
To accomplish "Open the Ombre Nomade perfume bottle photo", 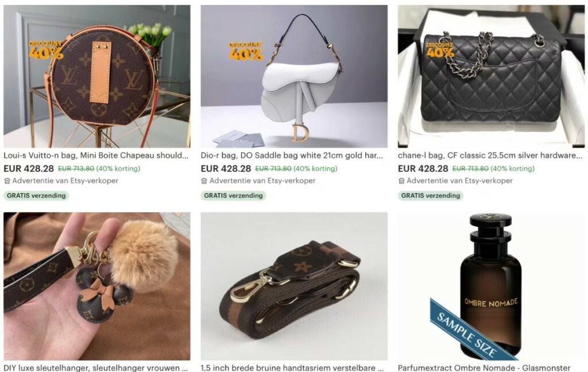I will [x=491, y=286].
